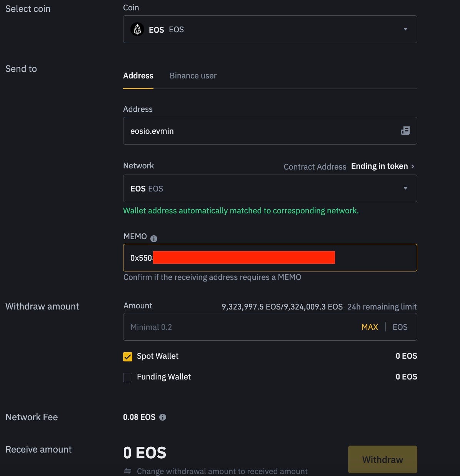Click the swap arrows icon near change withdrawal amount
Image resolution: width=460 pixels, height=476 pixels.
(127, 470)
